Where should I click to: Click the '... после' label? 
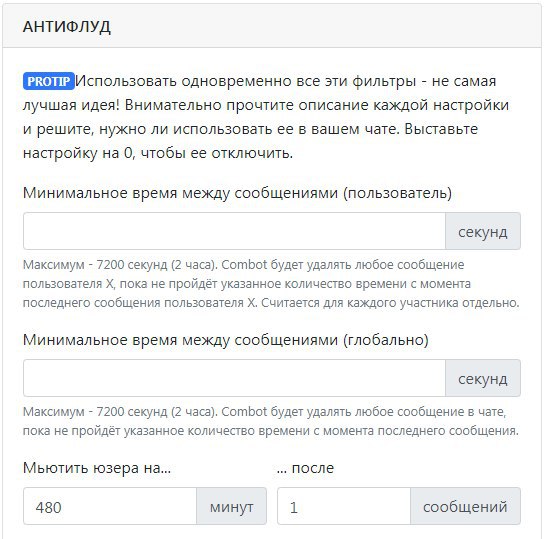[305, 468]
